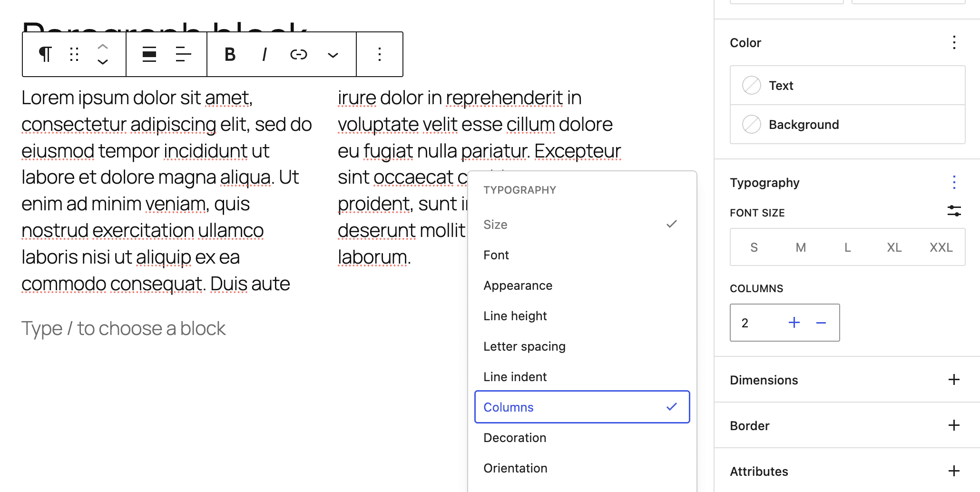Increase columns with the plus button
This screenshot has height=492, width=980.
pos(794,322)
